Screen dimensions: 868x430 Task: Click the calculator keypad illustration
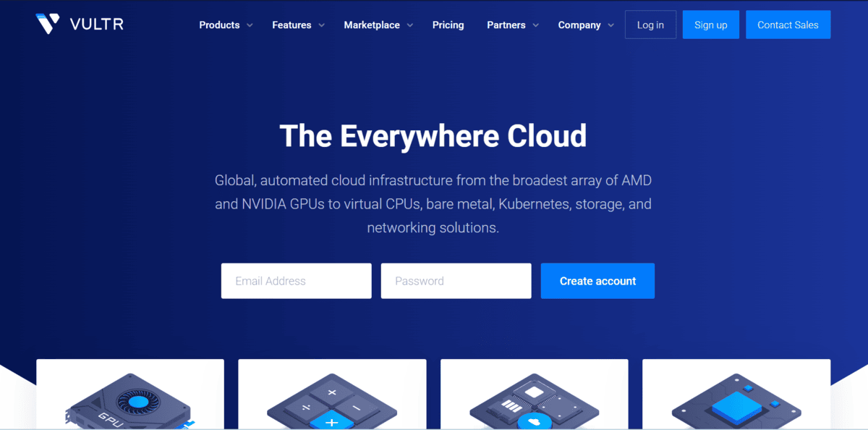point(332,404)
